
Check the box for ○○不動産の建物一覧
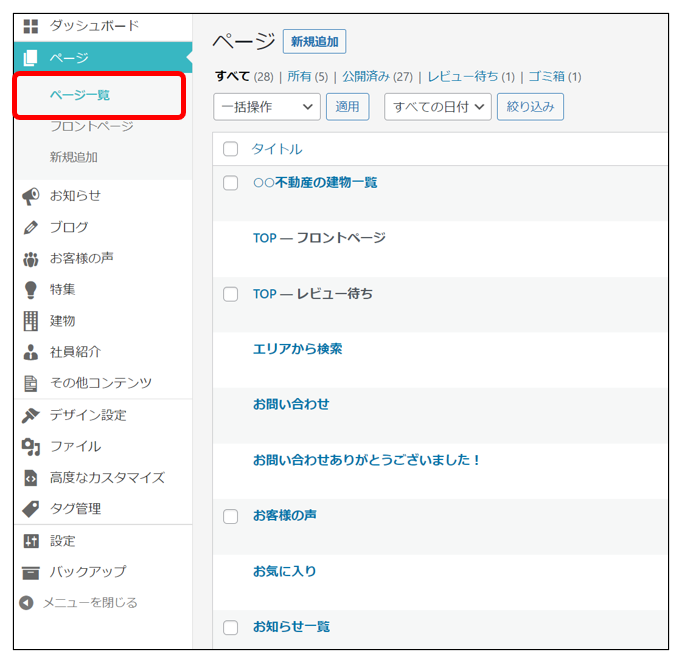tap(231, 183)
